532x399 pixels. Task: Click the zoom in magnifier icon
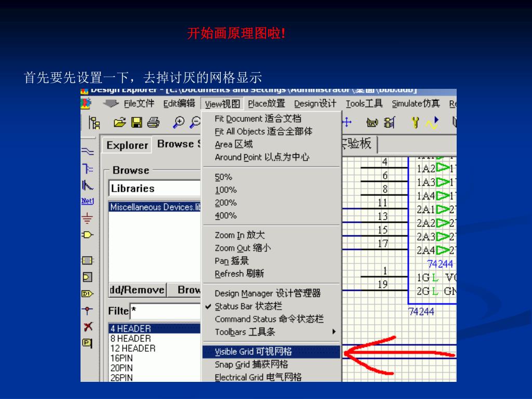coord(179,122)
